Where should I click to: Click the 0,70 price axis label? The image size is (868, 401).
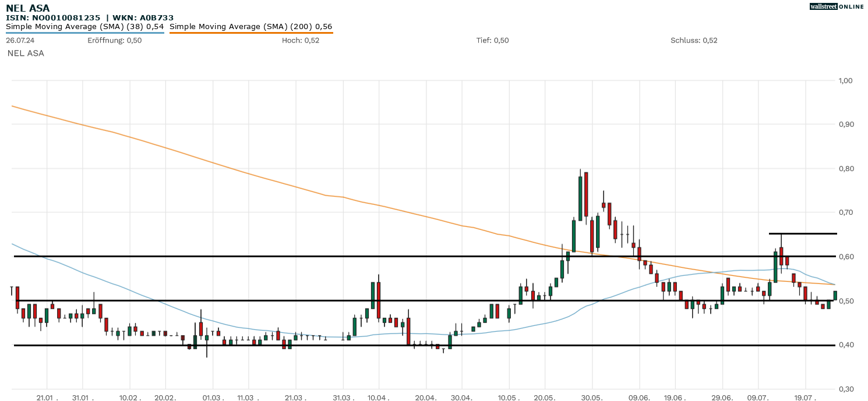click(845, 212)
